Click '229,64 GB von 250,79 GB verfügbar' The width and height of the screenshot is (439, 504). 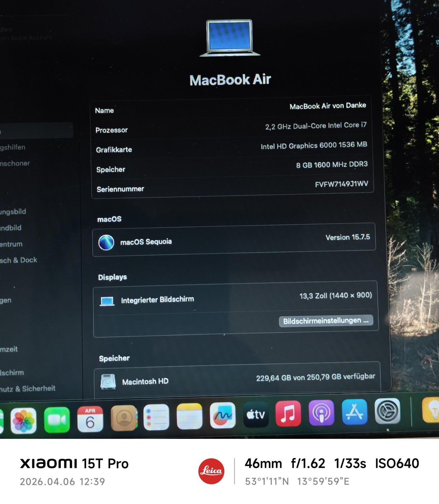tap(316, 377)
